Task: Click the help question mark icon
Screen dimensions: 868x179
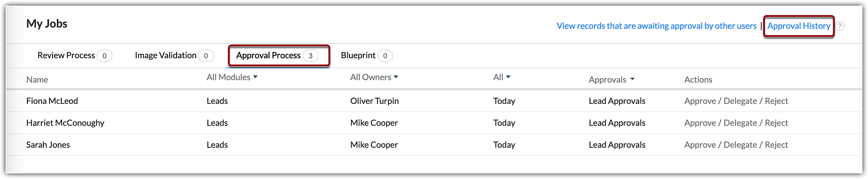Action: point(840,26)
